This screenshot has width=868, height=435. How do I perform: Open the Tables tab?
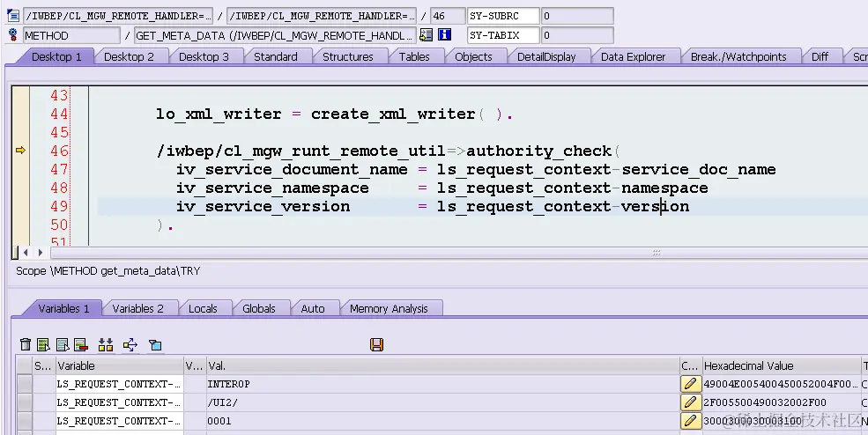click(414, 56)
